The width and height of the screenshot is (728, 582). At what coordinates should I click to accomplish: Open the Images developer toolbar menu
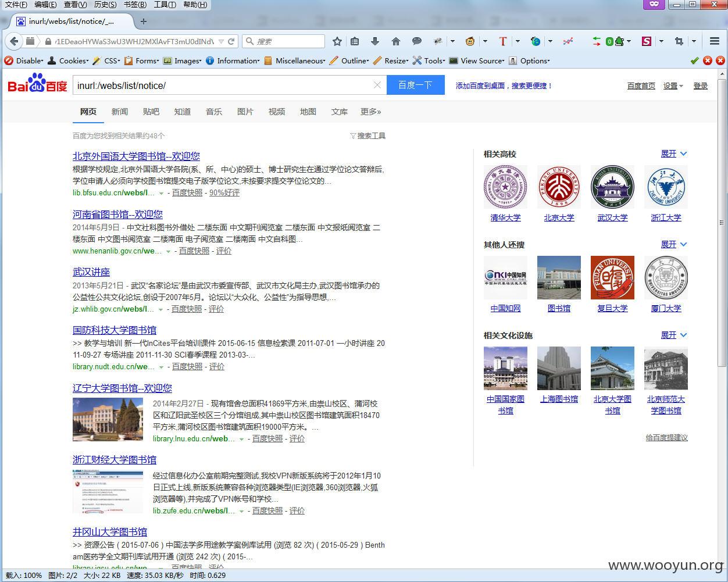pyautogui.click(x=183, y=60)
